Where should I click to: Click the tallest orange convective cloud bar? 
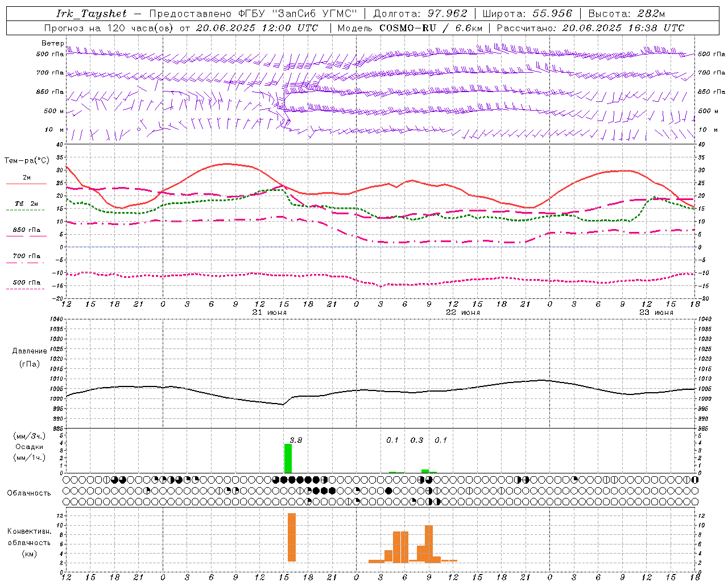click(x=292, y=538)
